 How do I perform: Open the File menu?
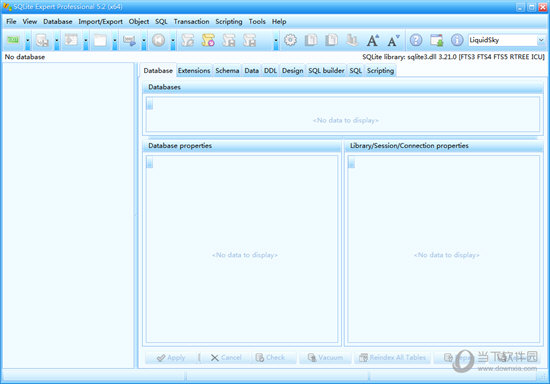point(11,21)
